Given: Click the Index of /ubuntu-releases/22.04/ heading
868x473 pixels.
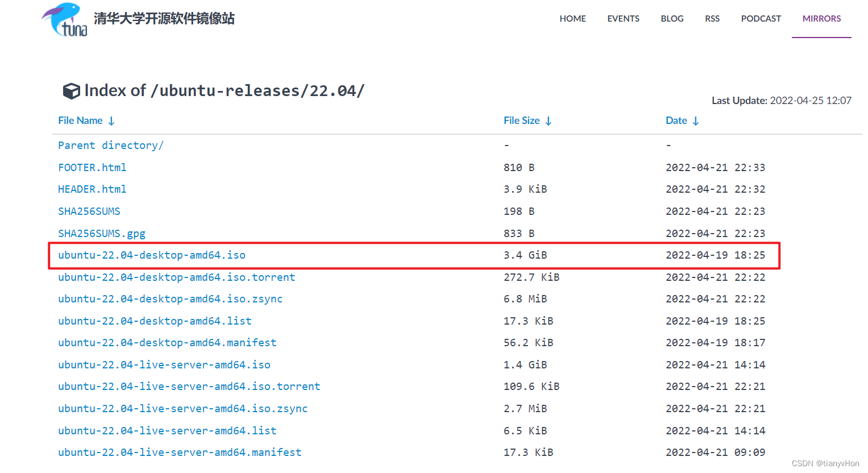Looking at the screenshot, I should pyautogui.click(x=225, y=91).
